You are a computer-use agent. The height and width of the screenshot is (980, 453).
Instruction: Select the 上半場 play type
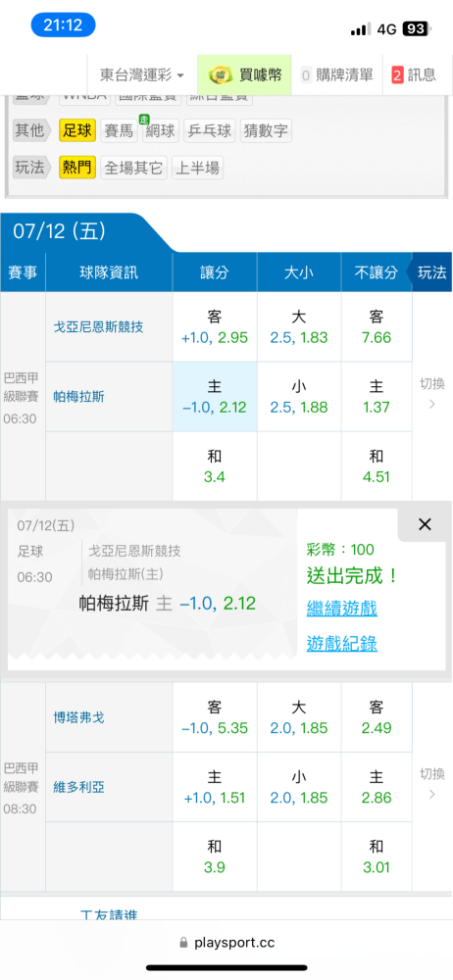[197, 168]
